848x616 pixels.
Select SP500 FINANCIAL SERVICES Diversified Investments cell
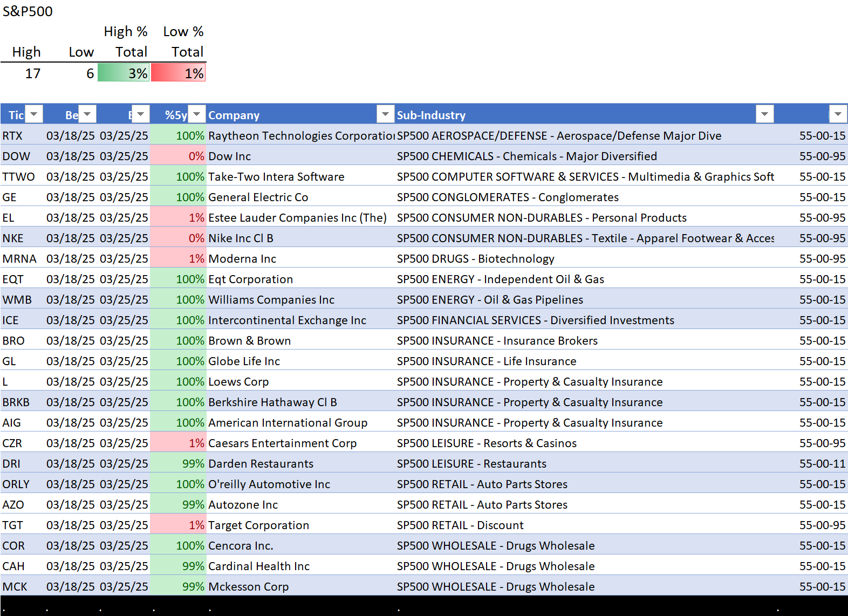click(585, 320)
